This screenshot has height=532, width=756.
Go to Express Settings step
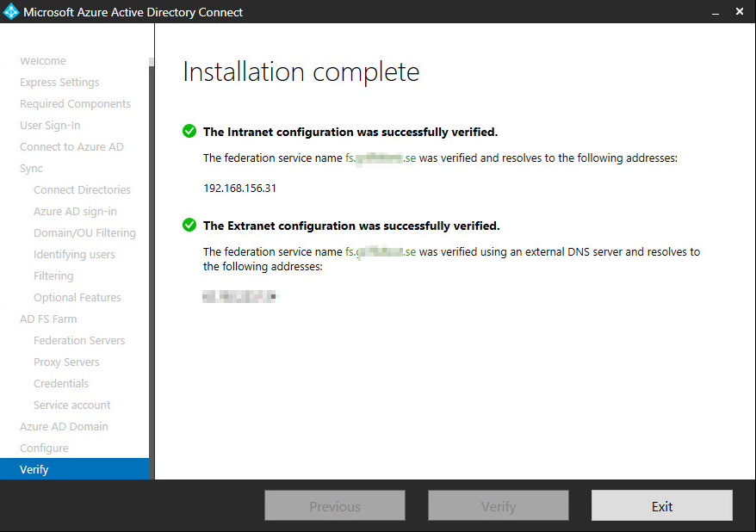(59, 82)
